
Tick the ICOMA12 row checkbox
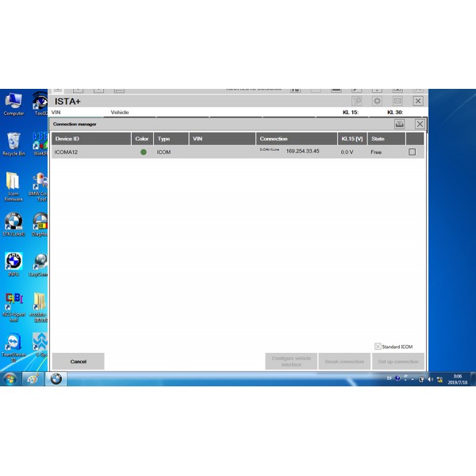pos(412,152)
